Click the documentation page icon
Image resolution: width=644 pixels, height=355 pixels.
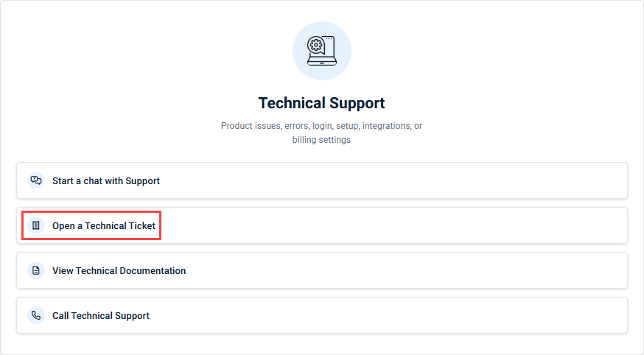coord(35,270)
